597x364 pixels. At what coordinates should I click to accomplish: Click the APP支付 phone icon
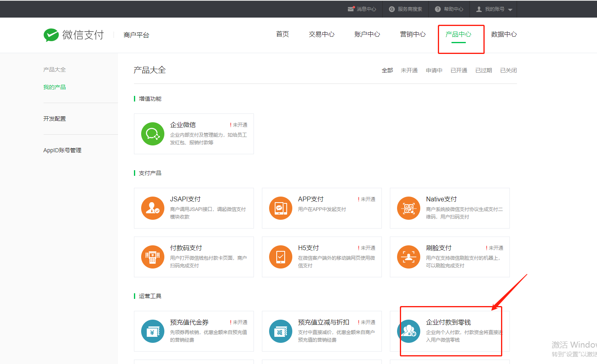pyautogui.click(x=281, y=208)
